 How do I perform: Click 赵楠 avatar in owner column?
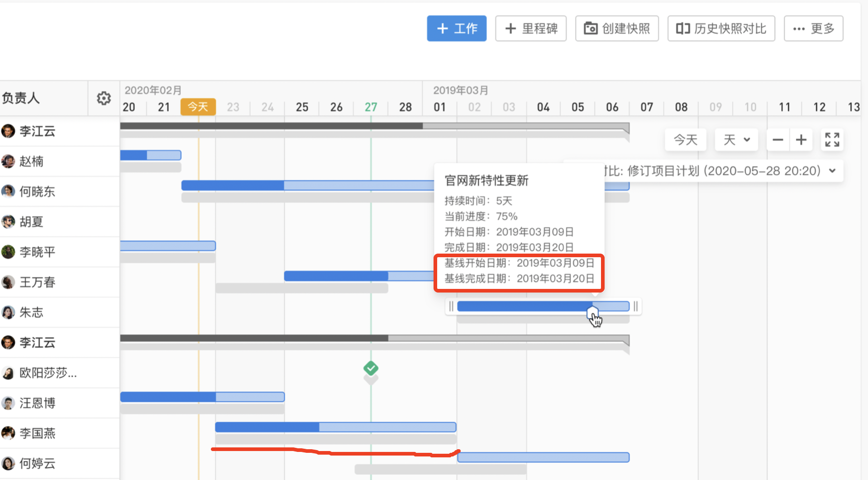point(8,161)
